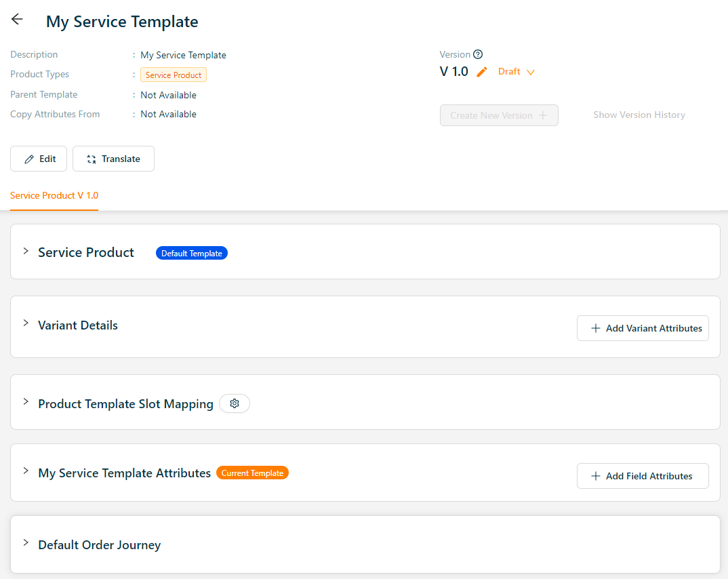728x579 pixels.
Task: Click Create New Version button
Action: coord(499,115)
